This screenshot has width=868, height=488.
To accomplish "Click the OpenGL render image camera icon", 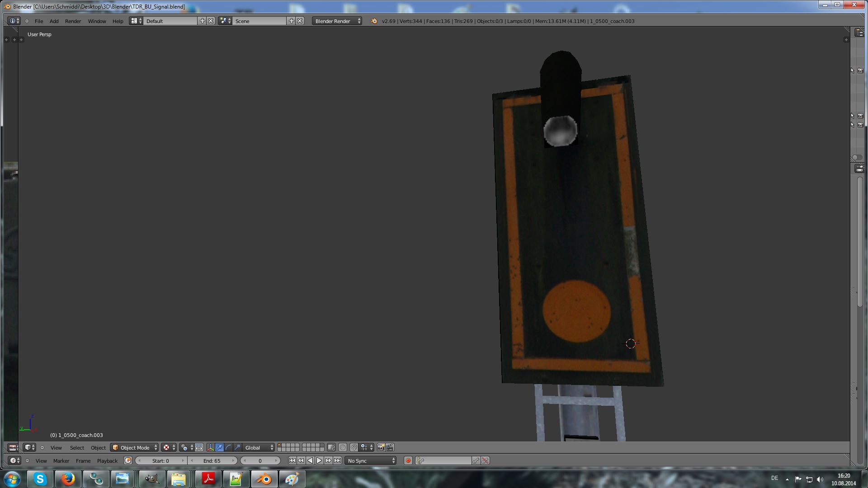I will click(381, 447).
